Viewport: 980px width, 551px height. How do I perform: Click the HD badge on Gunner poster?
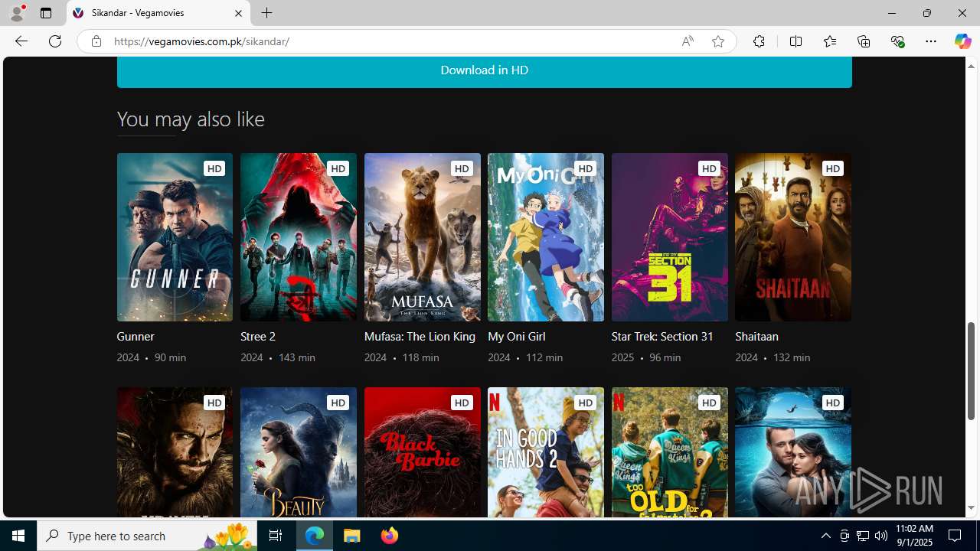pos(214,168)
